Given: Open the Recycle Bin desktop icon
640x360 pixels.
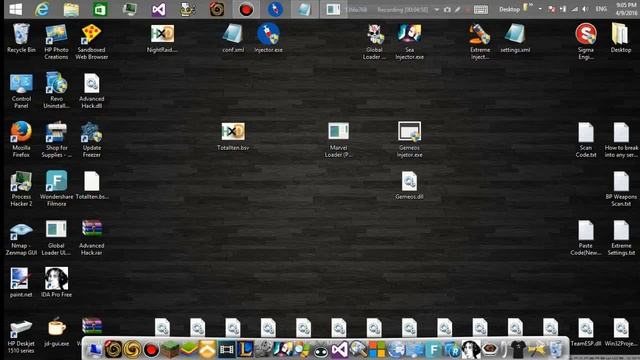Looking at the screenshot, I should (21, 38).
